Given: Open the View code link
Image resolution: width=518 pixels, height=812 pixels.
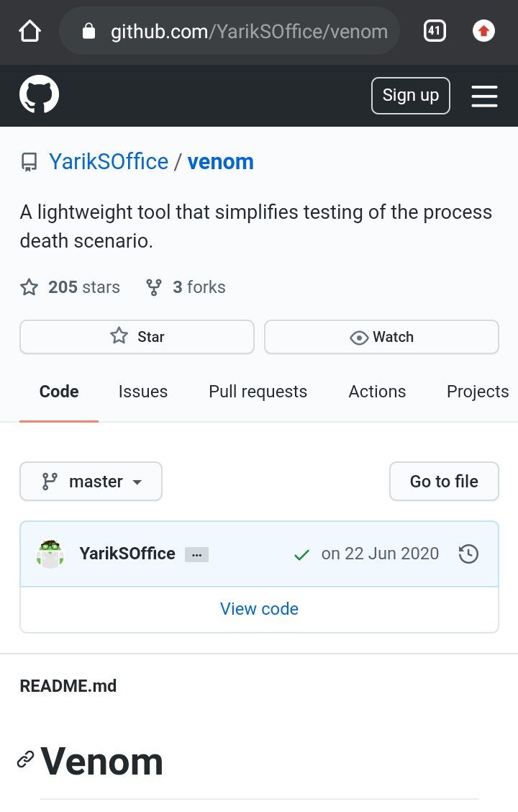Looking at the screenshot, I should [x=259, y=608].
